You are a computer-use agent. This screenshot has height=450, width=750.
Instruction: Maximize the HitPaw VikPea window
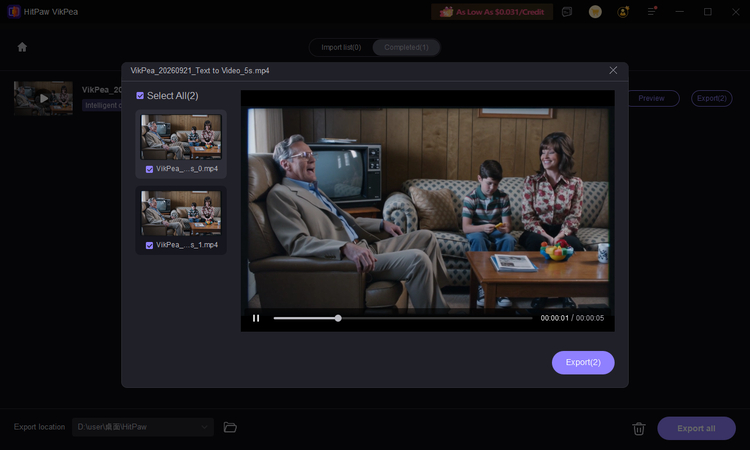[707, 12]
